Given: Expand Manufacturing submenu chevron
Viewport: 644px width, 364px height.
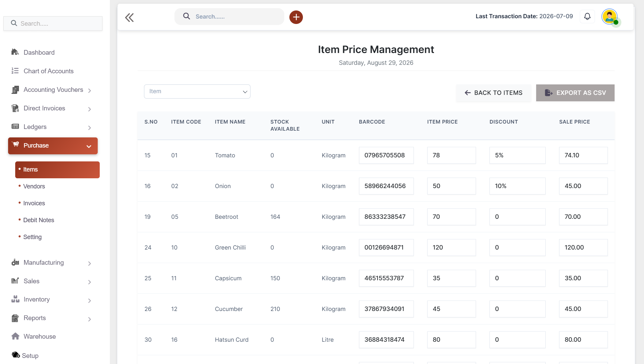Looking at the screenshot, I should point(90,263).
